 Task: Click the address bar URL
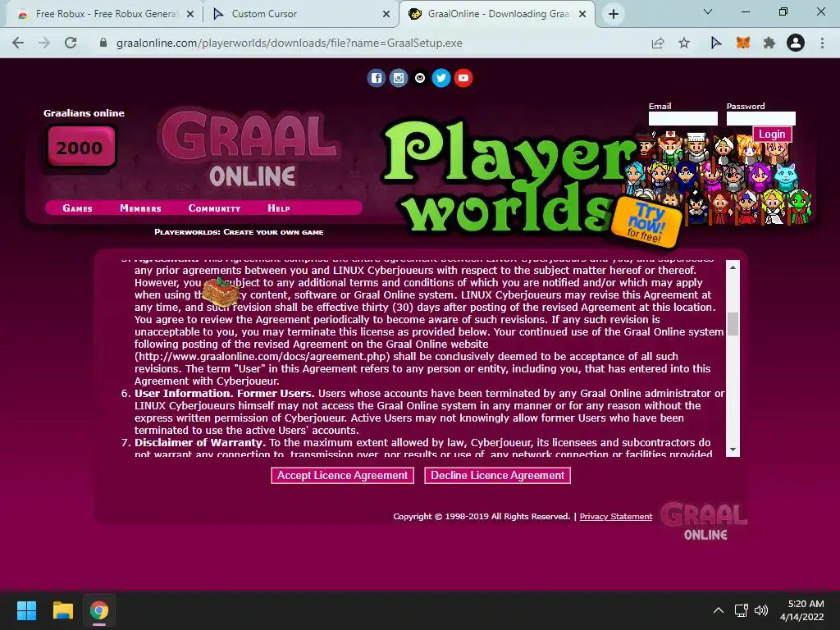pos(290,43)
